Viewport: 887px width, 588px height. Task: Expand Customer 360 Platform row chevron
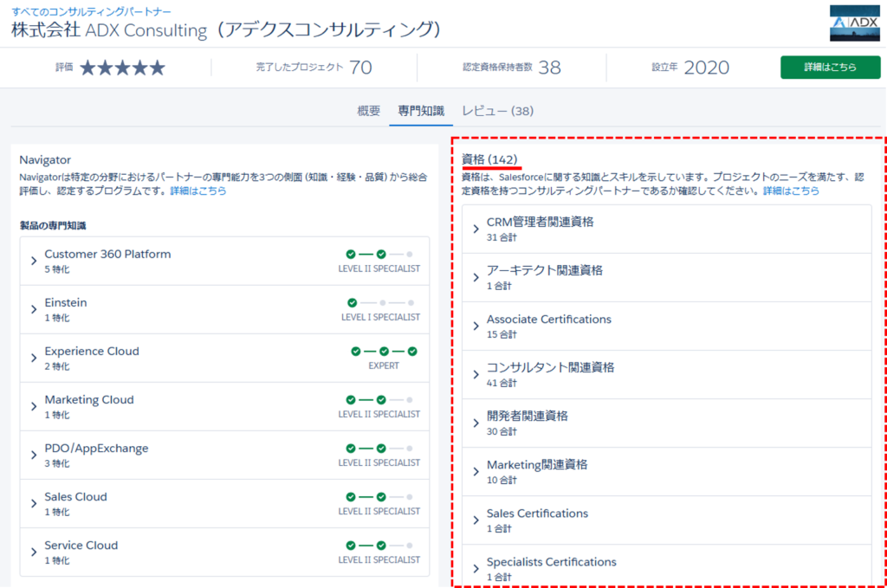[34, 261]
